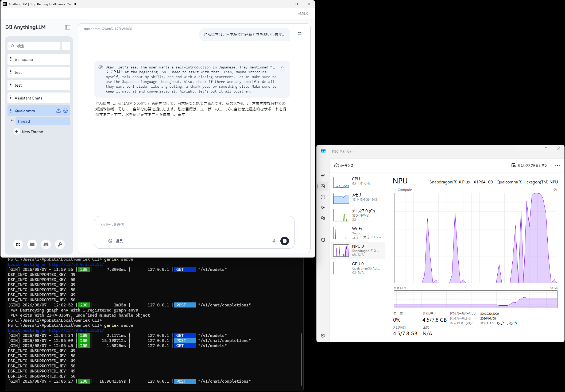Select the ディスク 0 (C:) performance entry
Screen dimensions: 565x392
358,215
